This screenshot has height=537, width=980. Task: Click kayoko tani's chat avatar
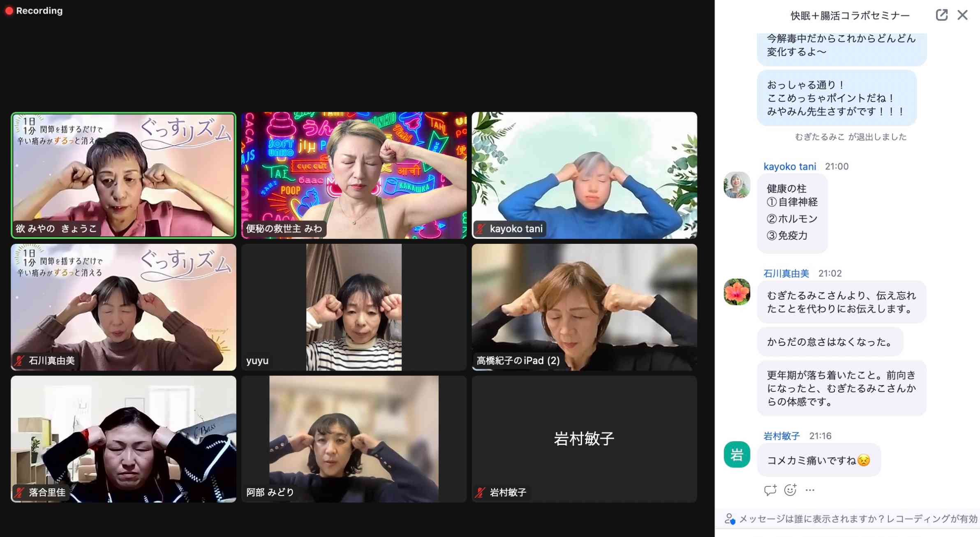(737, 185)
